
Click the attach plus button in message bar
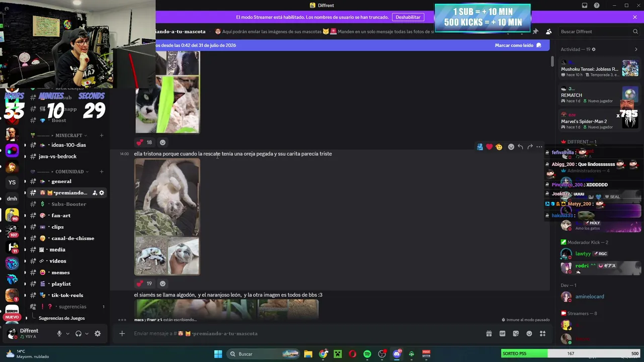point(122,333)
